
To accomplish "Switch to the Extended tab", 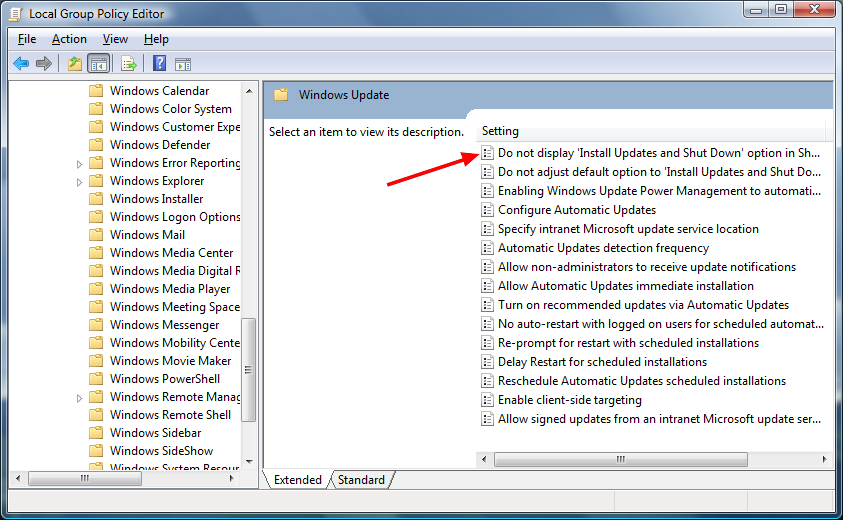I will (297, 480).
